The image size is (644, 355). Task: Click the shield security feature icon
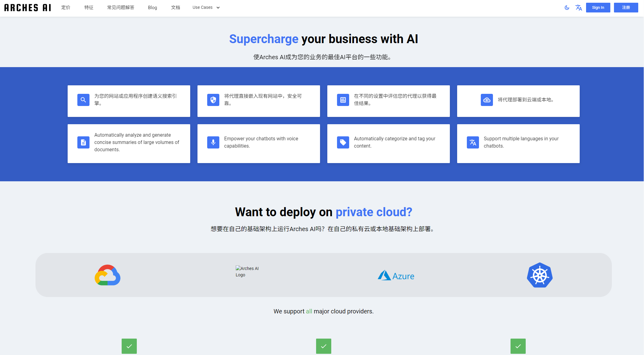213,100
